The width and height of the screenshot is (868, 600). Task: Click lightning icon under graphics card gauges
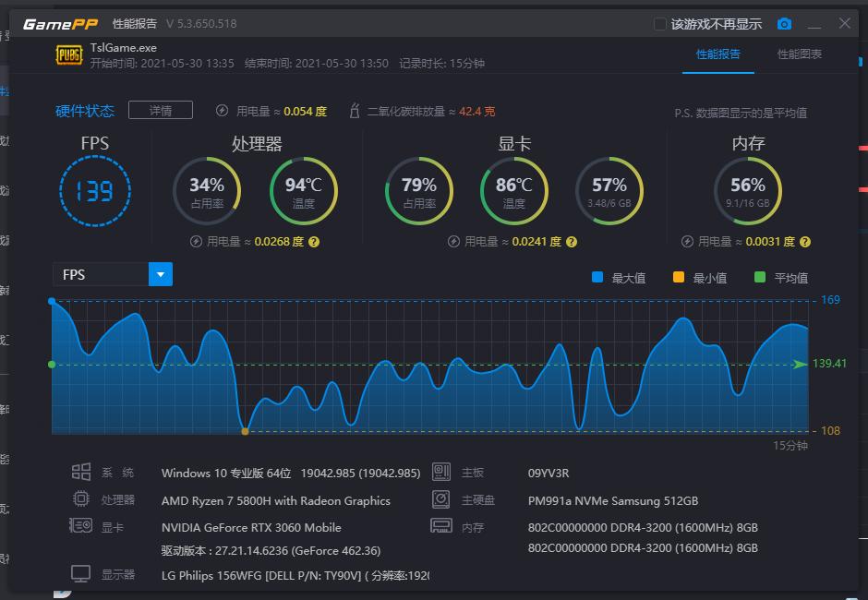454,242
